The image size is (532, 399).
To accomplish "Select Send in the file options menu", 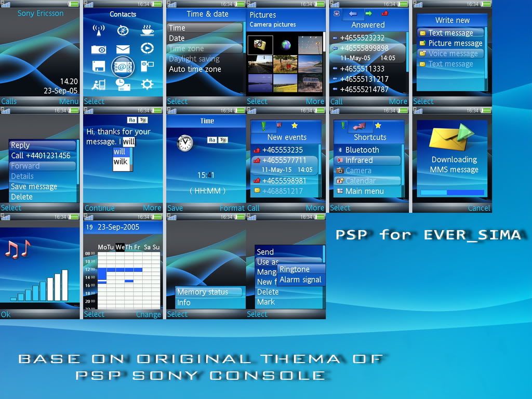I will pos(289,252).
